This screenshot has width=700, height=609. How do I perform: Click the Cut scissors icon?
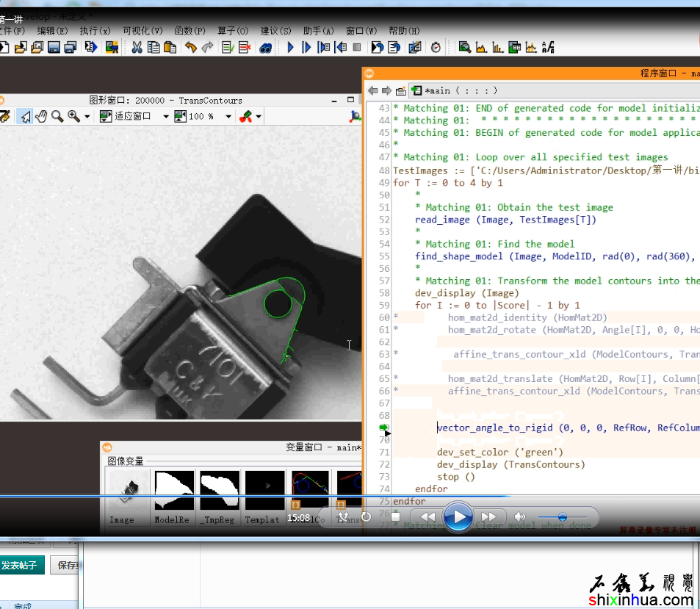pos(137,48)
